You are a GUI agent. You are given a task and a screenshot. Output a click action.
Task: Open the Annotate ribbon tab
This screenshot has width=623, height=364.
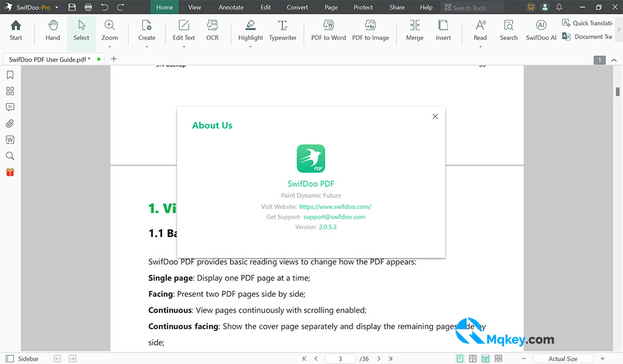click(x=231, y=7)
